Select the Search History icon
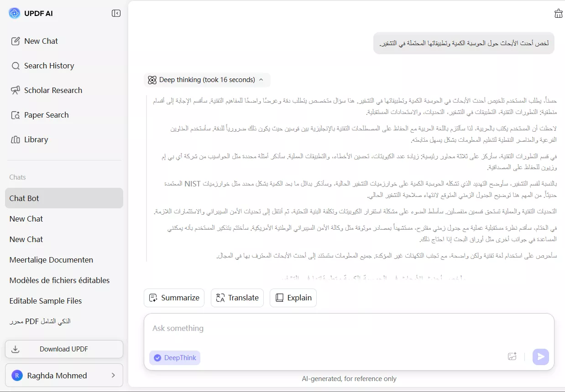Screen dimensions: 565x392 pos(16,66)
